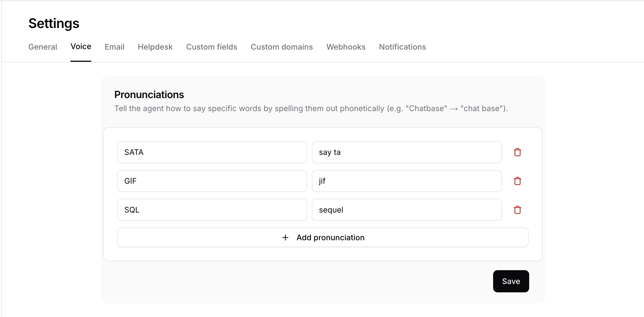The width and height of the screenshot is (644, 317).
Task: Edit the 'say ta' phonetic field
Action: click(407, 152)
